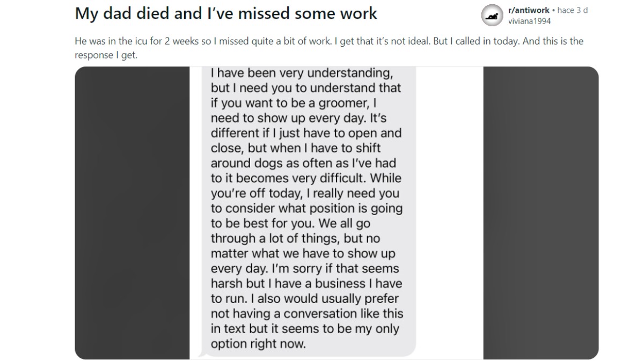Click the line "around dogs as often as I've had"
Image resolution: width=644 pixels, height=362 pixels.
point(303,163)
